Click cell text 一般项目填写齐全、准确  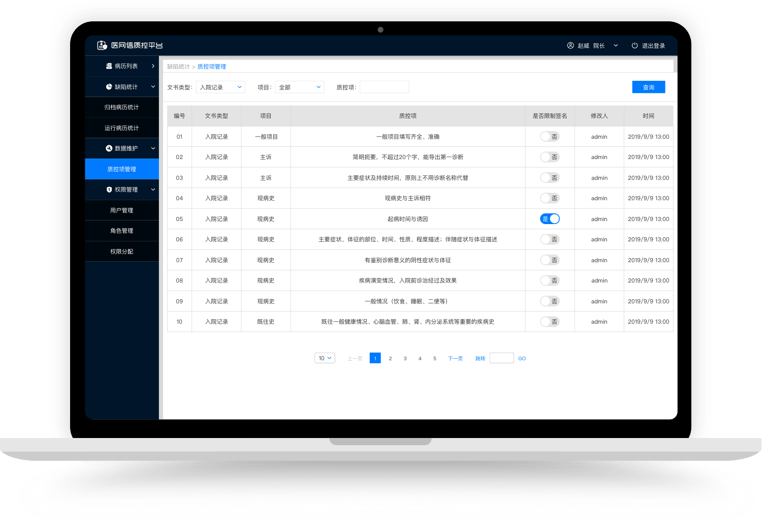pos(408,137)
